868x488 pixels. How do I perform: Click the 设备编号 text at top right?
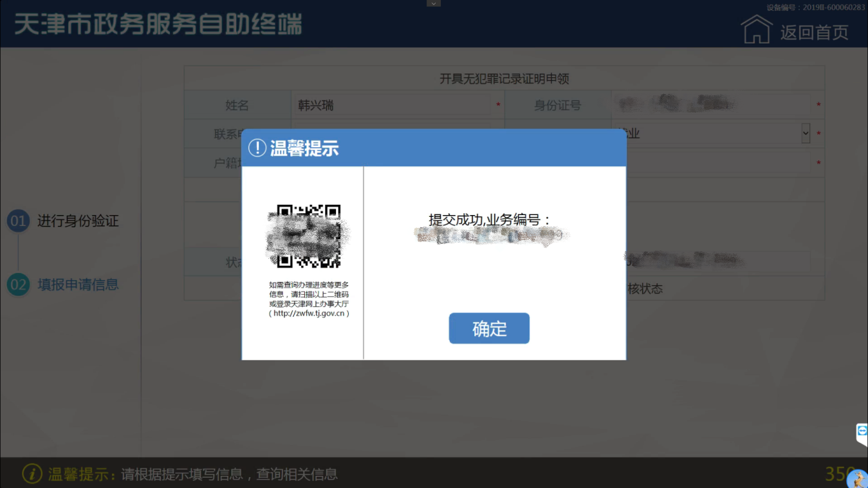(x=815, y=8)
